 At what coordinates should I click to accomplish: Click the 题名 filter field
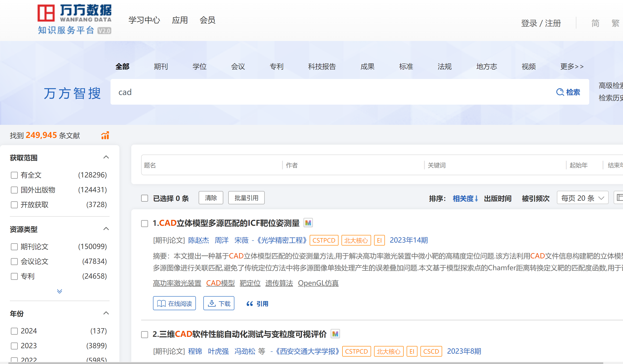coord(212,165)
